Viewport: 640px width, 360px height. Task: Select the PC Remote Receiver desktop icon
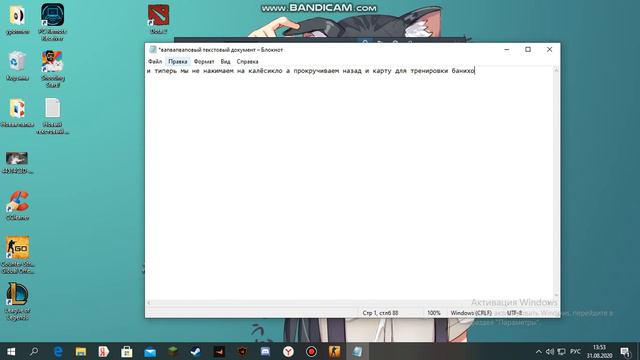(x=52, y=22)
